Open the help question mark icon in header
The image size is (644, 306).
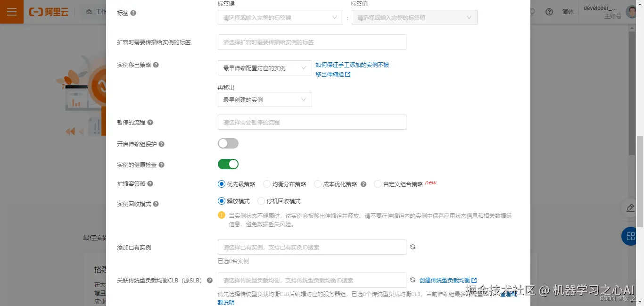click(549, 12)
